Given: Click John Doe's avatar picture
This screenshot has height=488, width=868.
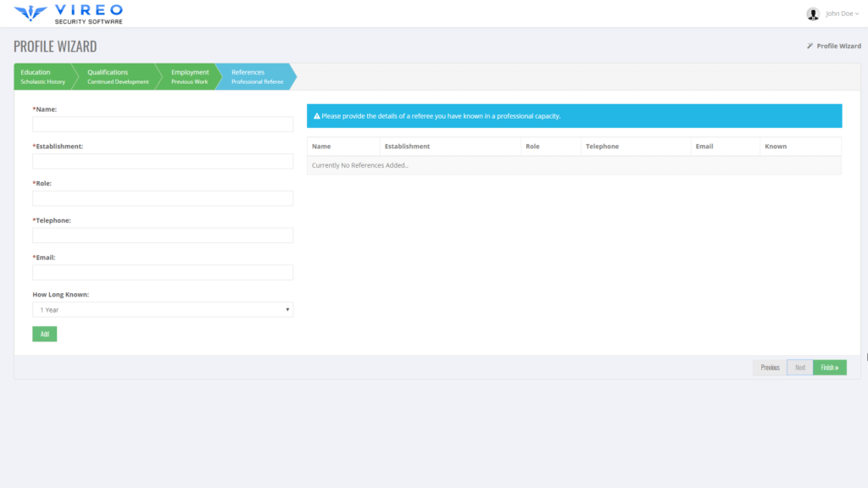Looking at the screenshot, I should 815,13.
